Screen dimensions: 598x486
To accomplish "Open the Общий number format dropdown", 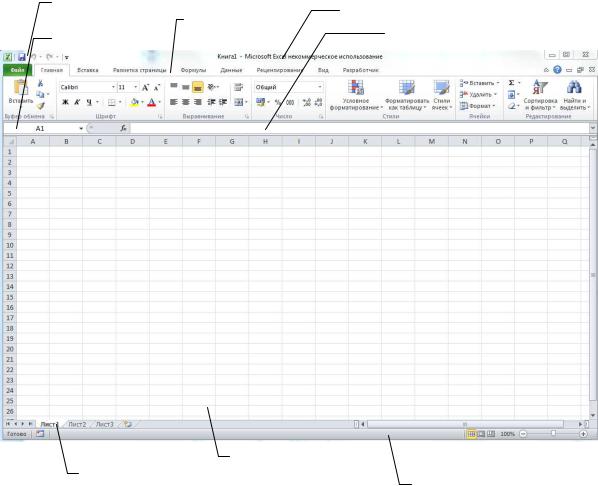I will coord(289,87).
